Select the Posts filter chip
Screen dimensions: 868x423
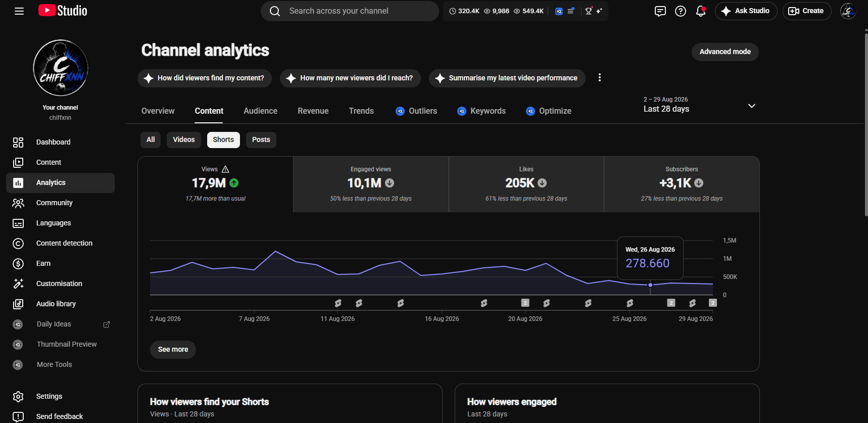pos(261,140)
